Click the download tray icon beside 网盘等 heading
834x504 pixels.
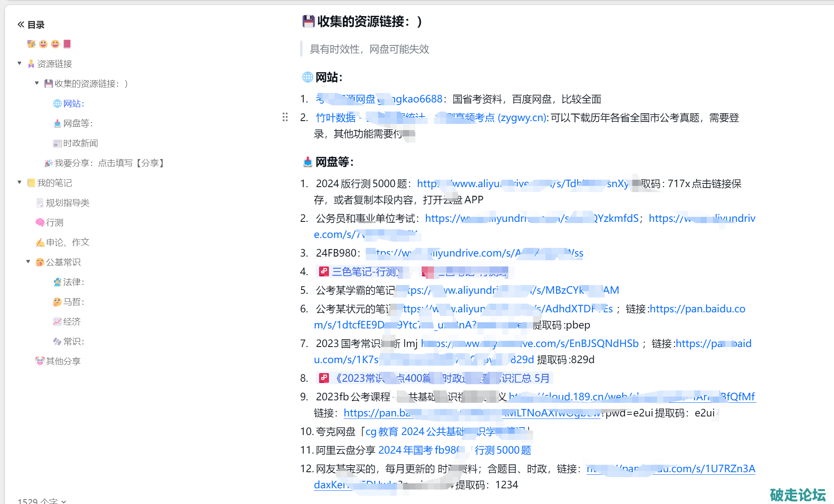[x=307, y=162]
